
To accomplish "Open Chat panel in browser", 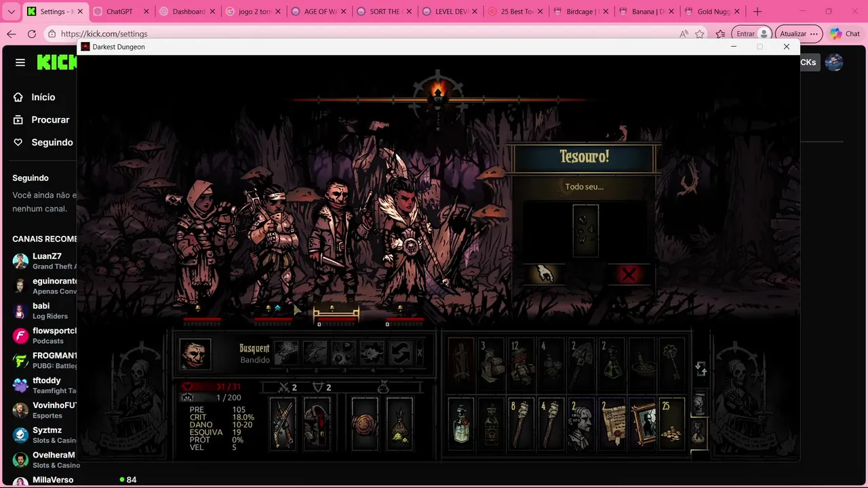I will point(845,34).
